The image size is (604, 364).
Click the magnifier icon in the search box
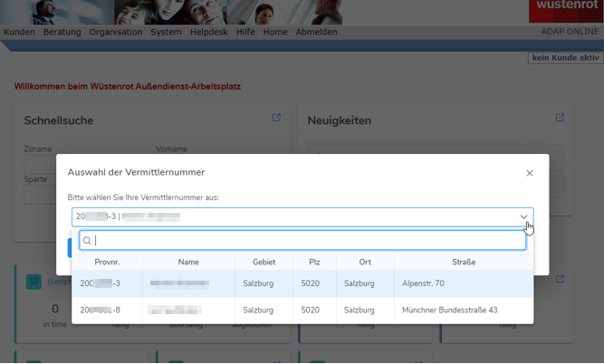(x=88, y=241)
